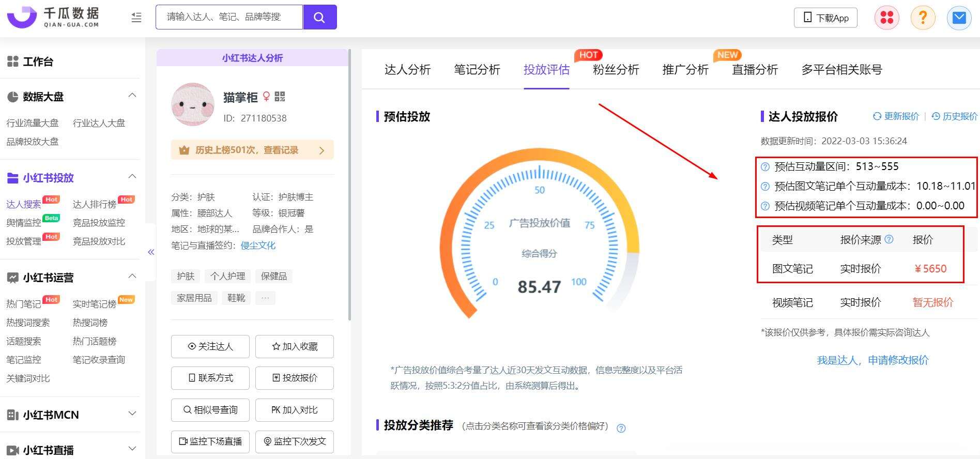
Task: Click the 更新报价 link
Action: click(x=896, y=116)
